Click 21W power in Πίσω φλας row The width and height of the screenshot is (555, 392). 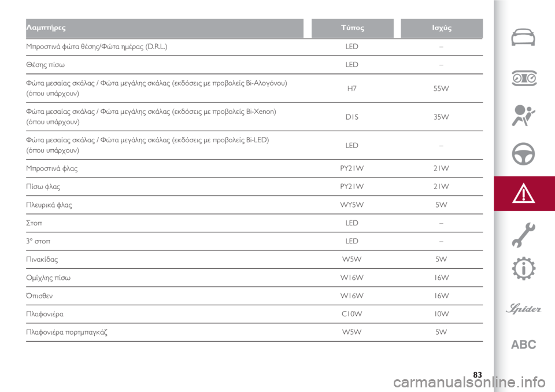441,187
